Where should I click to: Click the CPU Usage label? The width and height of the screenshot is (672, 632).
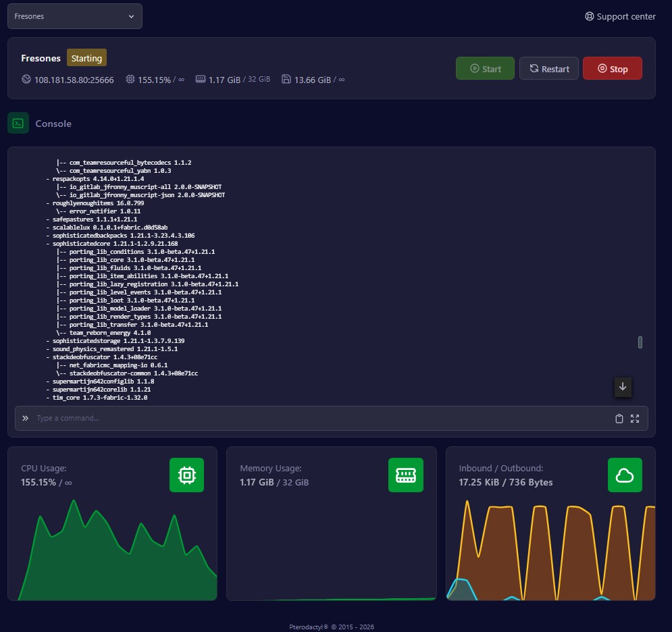pyautogui.click(x=44, y=469)
